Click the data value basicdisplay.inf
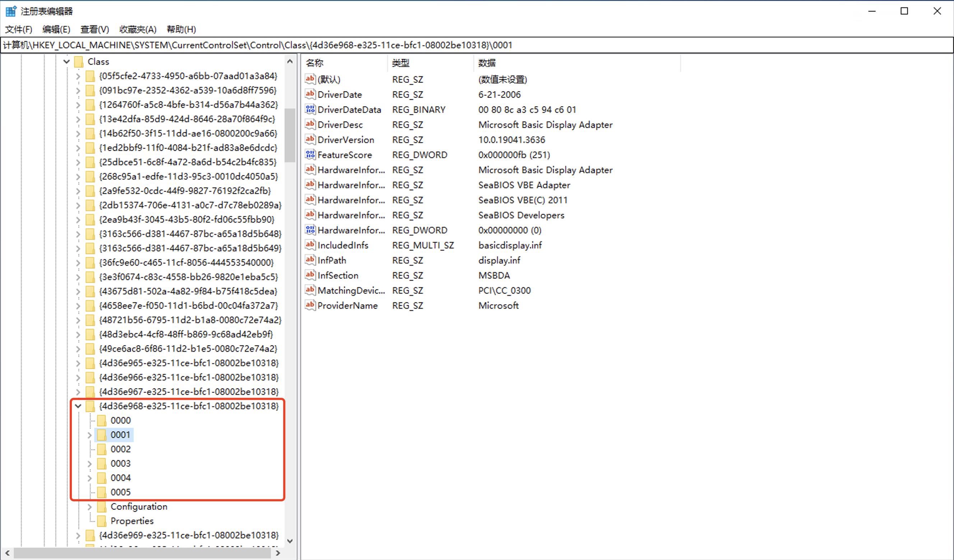The width and height of the screenshot is (954, 560). (510, 245)
